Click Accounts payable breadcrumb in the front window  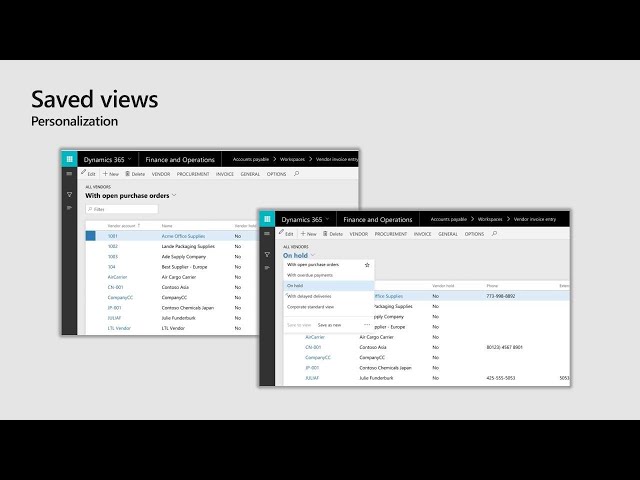click(449, 219)
